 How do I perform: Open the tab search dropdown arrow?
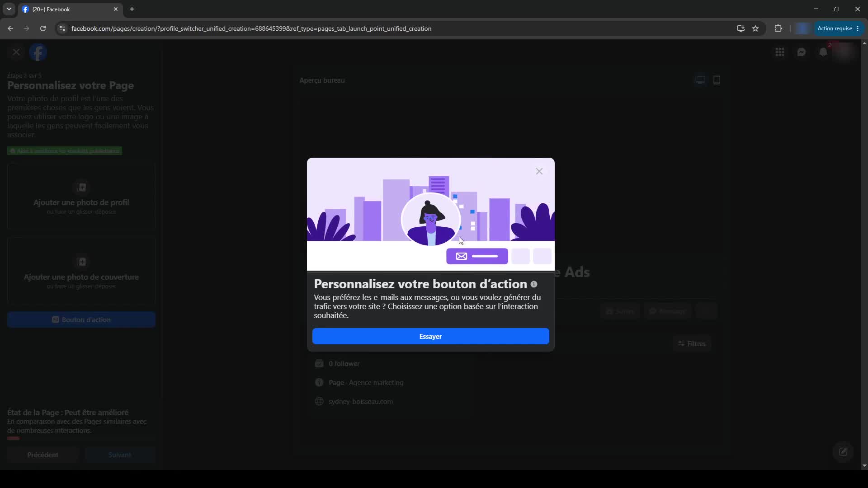pos(9,9)
